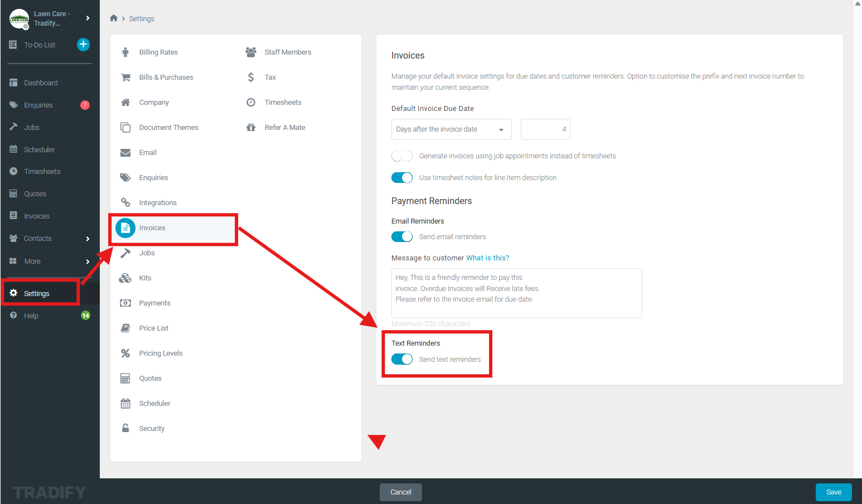Screen dimensions: 862x504
Task: Open the Bills & Purchases cart icon
Action: coord(125,77)
